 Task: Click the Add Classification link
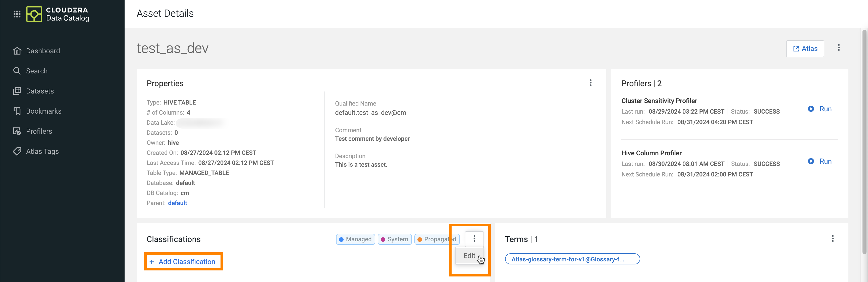(183, 262)
